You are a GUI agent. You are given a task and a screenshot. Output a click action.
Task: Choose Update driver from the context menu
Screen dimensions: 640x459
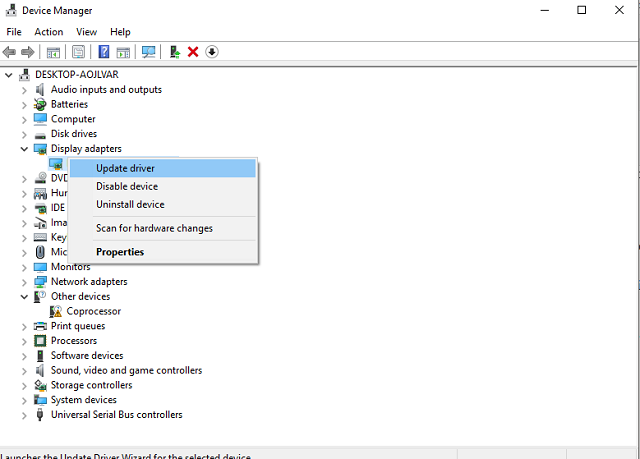163,168
